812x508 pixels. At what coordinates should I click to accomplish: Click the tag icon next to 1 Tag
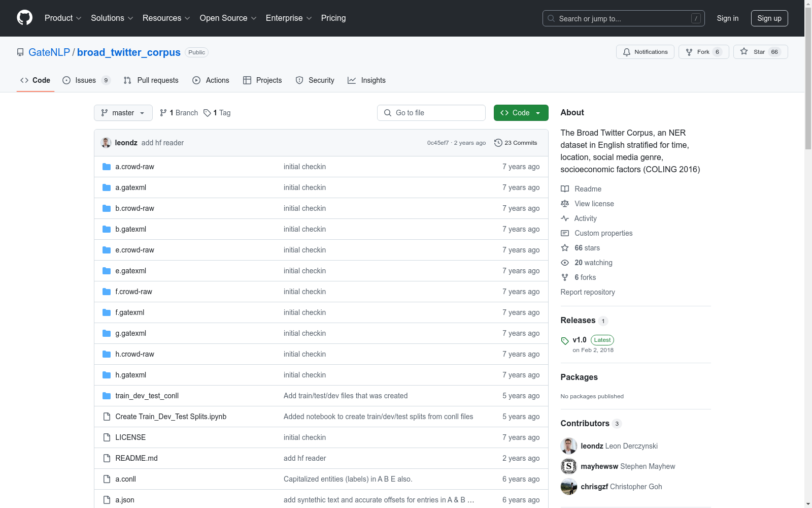[207, 113]
